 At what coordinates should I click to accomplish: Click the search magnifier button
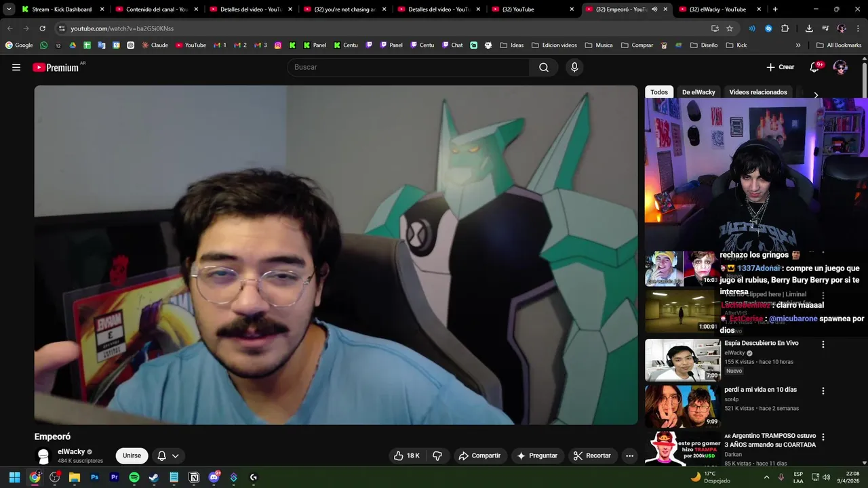point(544,67)
